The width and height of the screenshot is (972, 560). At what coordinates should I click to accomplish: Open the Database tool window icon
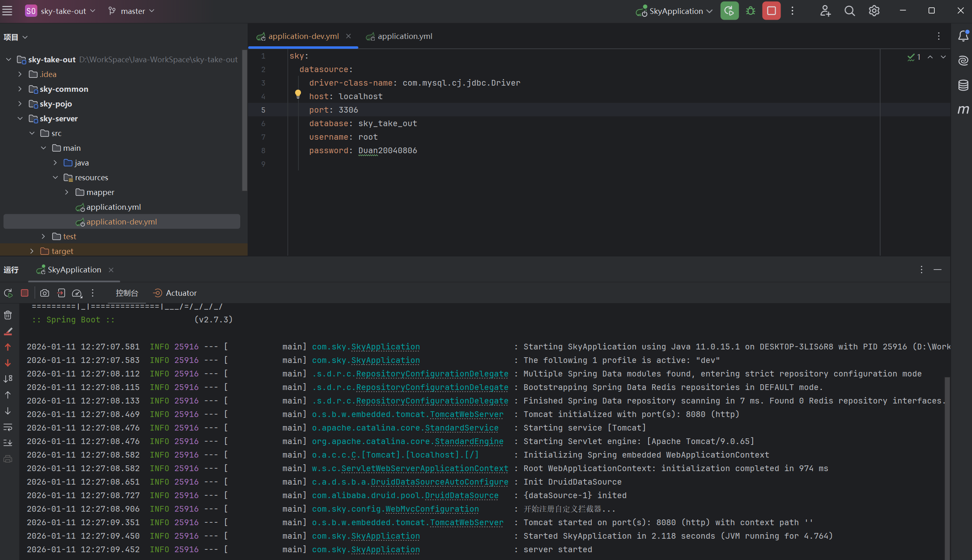(963, 85)
